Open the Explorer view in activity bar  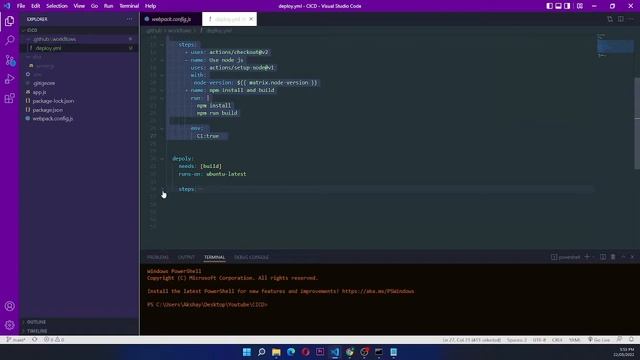[9, 21]
